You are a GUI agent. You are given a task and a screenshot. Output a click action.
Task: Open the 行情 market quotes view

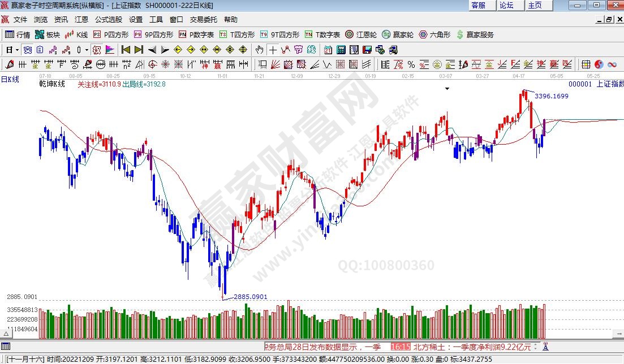point(18,34)
